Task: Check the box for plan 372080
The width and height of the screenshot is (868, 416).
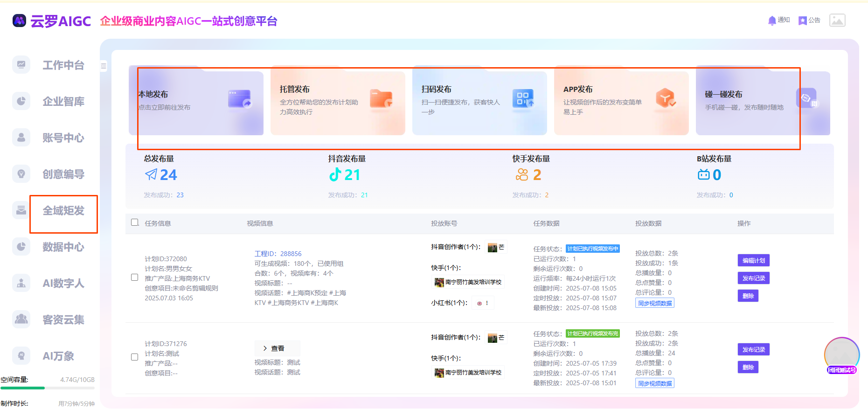Action: point(135,277)
